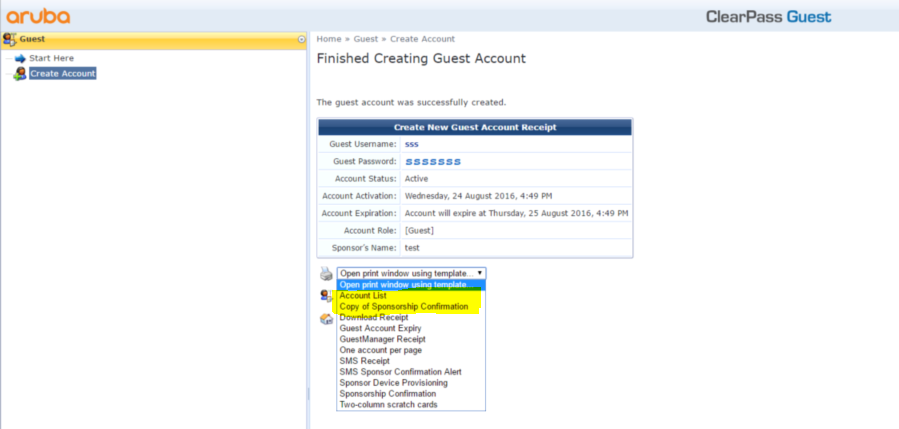
Task: Choose Copy of Sponsorship Confirmation template
Action: coord(411,307)
